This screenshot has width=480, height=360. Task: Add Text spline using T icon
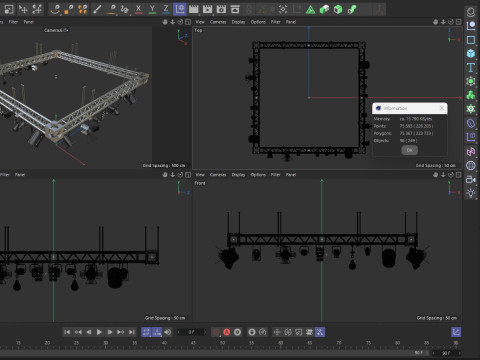tap(471, 67)
